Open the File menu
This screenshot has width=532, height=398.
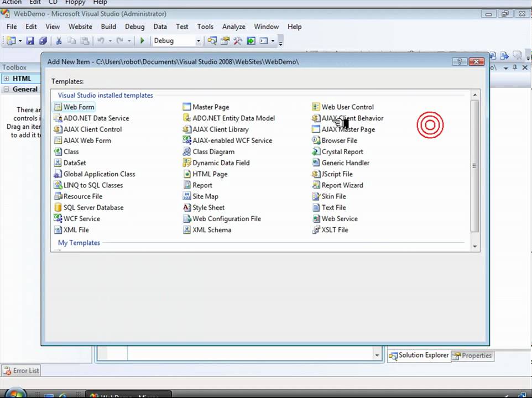coord(12,27)
